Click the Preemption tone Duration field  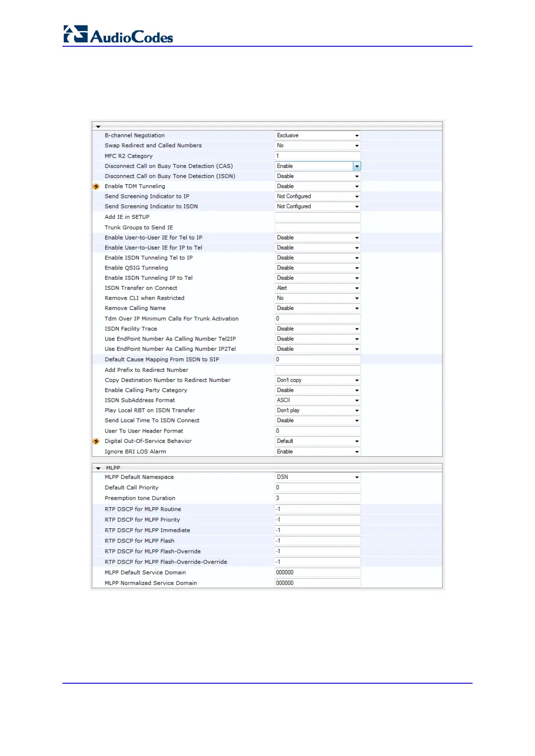tap(318, 498)
